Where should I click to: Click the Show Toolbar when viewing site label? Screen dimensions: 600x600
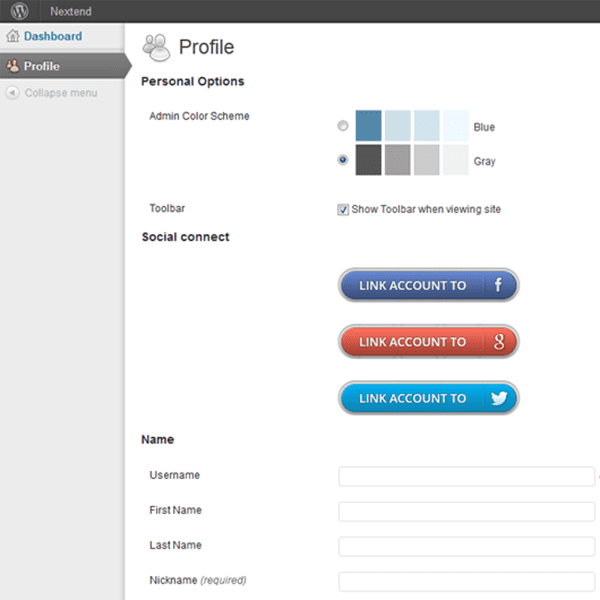pyautogui.click(x=426, y=209)
